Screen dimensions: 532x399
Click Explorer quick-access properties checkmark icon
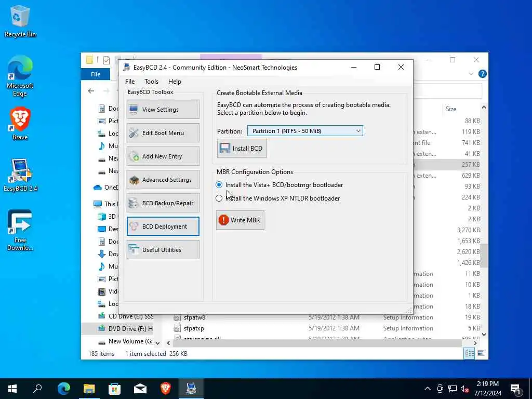point(106,60)
